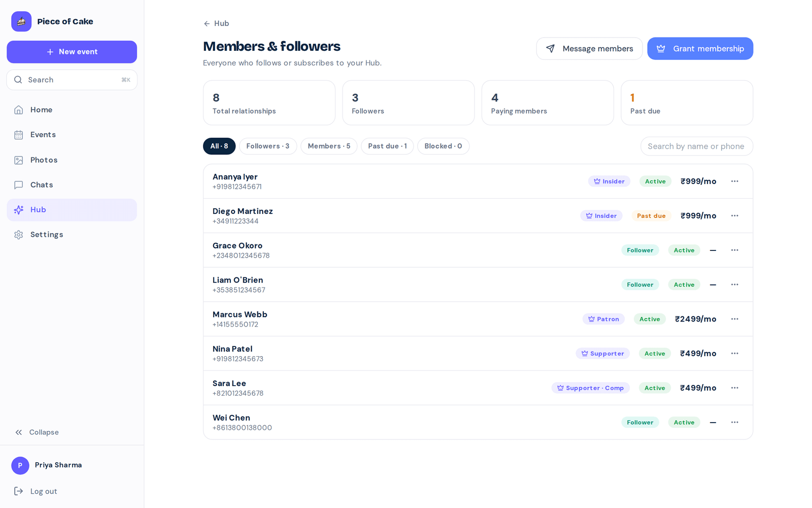Click the Total relationships stat card
Screen dimensions: 812x508
click(269, 103)
